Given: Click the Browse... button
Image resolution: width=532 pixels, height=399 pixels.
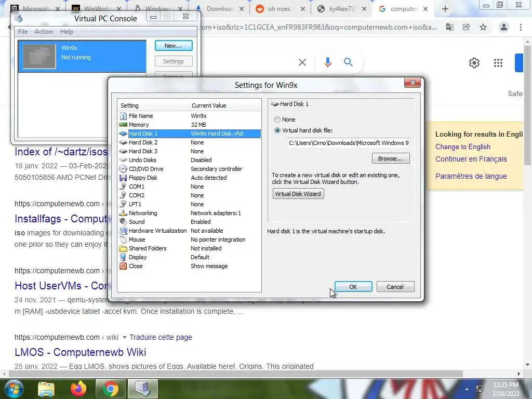Looking at the screenshot, I should (x=391, y=158).
